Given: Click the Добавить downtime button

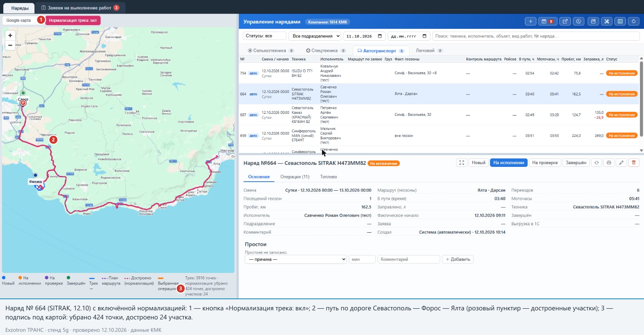Looking at the screenshot, I should coord(458,259).
